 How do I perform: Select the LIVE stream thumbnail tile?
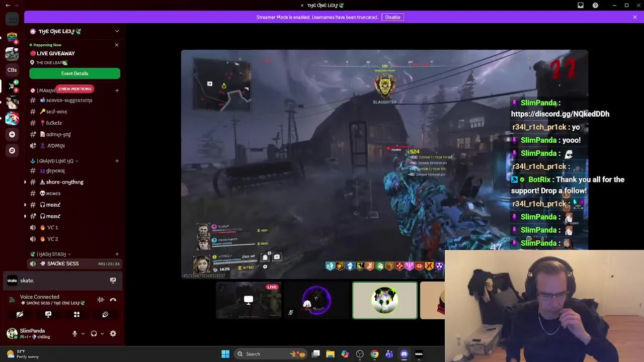249,301
